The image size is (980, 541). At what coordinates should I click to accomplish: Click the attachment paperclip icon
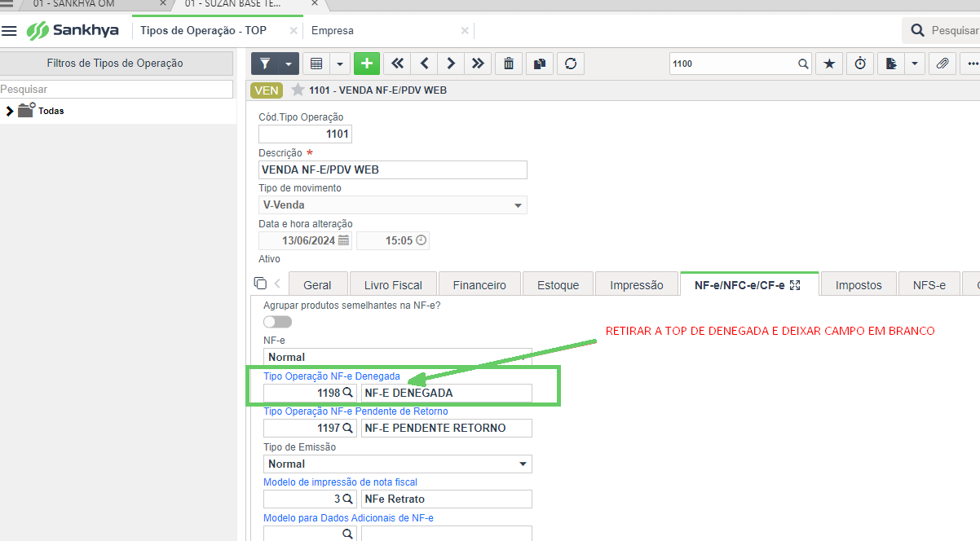pos(942,64)
